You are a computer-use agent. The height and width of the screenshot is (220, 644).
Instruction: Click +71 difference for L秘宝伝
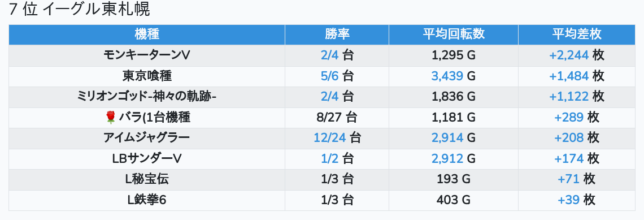tap(568, 179)
